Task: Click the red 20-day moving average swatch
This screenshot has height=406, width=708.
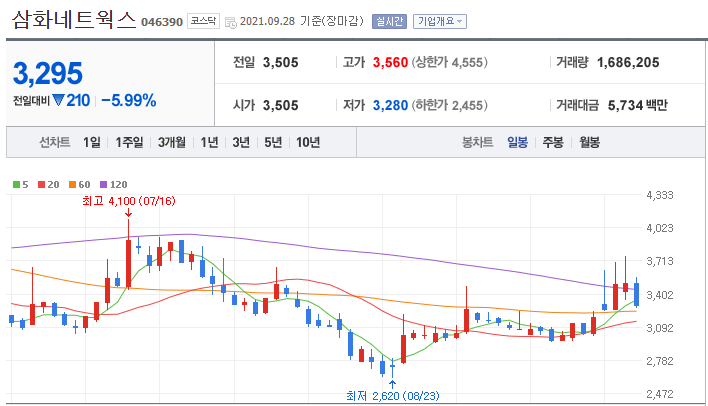Action: [x=42, y=184]
